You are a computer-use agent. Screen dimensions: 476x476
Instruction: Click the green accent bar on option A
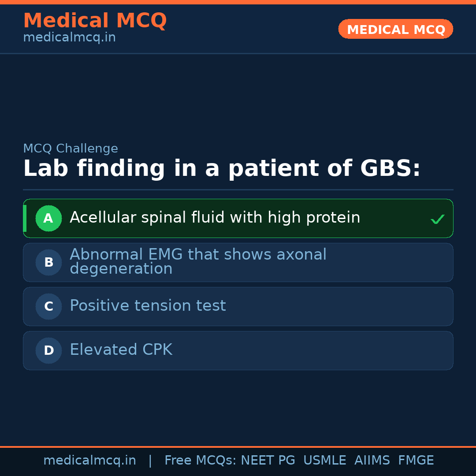(25, 218)
